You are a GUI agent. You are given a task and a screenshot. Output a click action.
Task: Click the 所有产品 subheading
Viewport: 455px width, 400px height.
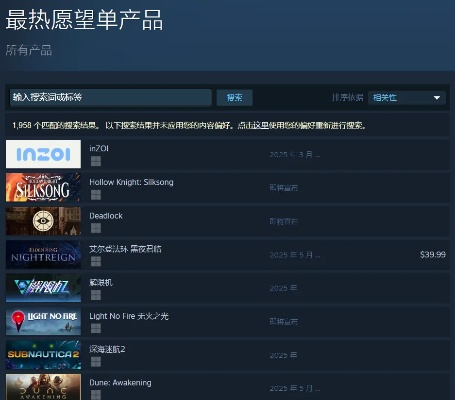(x=29, y=50)
